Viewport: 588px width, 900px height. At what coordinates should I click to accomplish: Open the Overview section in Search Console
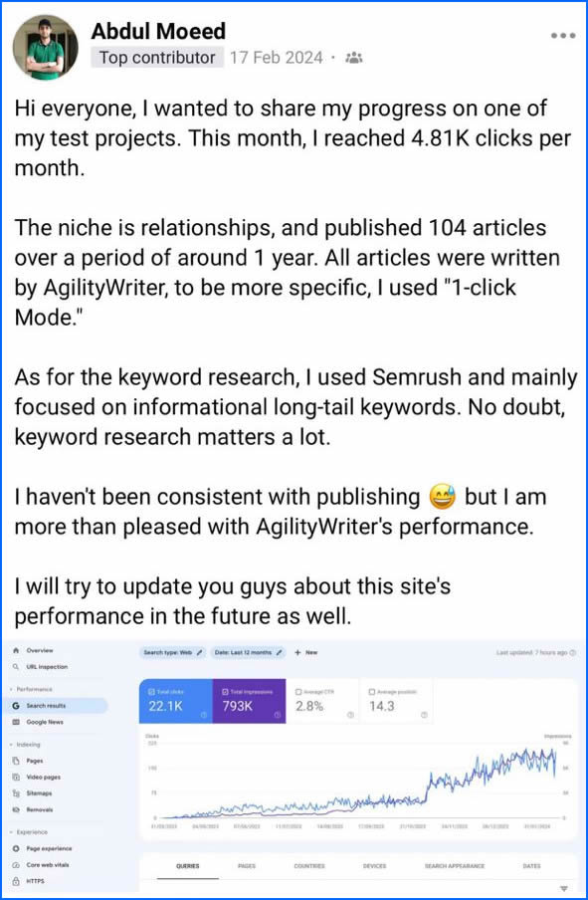click(x=16, y=649)
